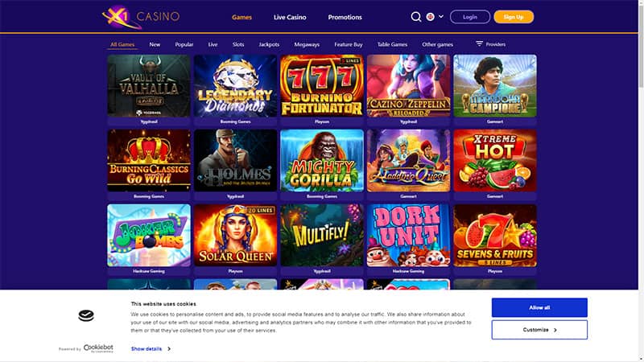The image size is (644, 362).
Task: Select the UK flag language icon
Action: click(430, 17)
